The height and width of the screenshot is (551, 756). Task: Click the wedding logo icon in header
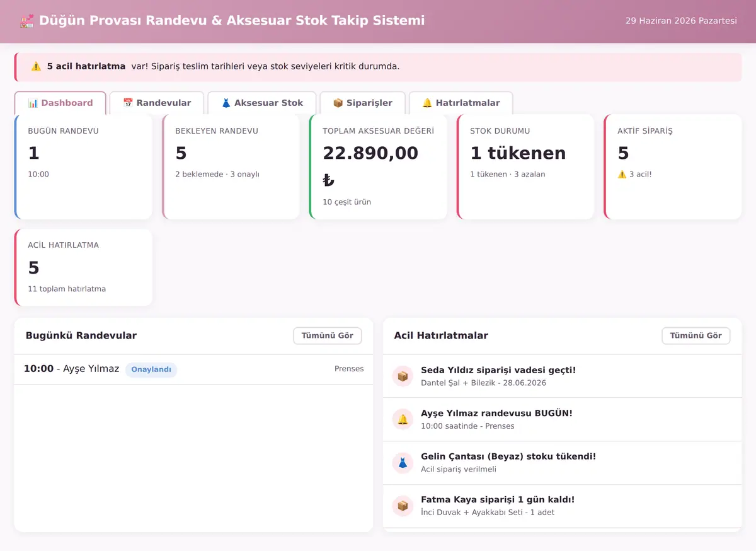click(x=26, y=21)
